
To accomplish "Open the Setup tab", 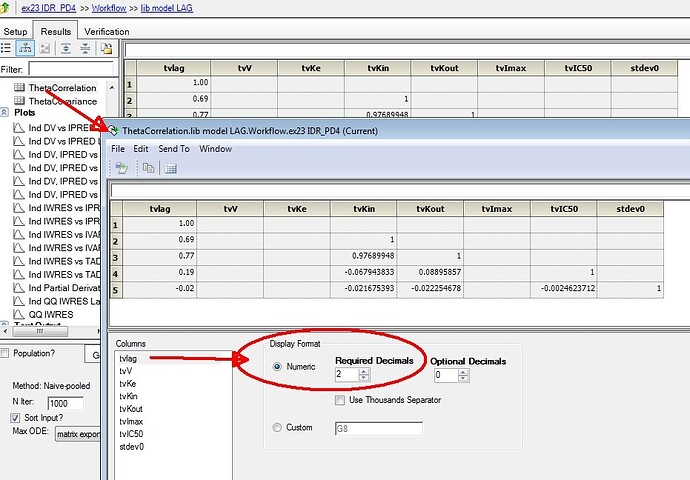I will tap(15, 32).
